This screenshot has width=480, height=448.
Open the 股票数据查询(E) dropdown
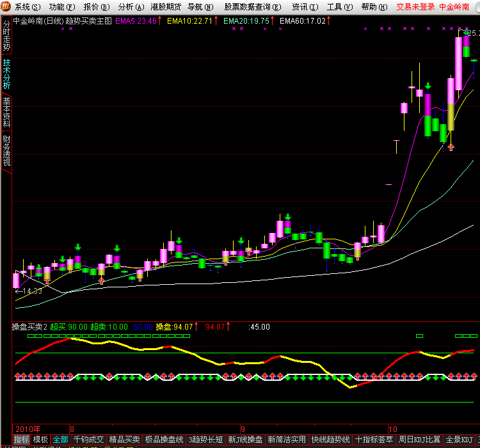click(252, 6)
